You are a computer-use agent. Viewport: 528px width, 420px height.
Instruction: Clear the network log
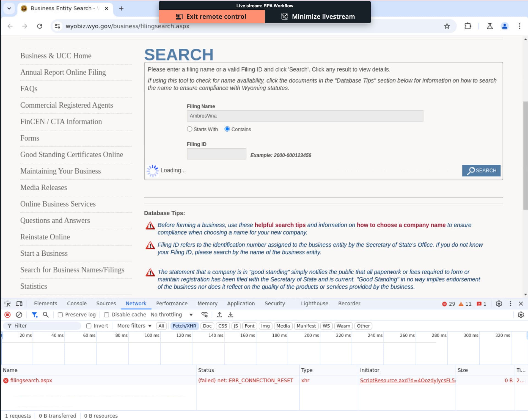(x=19, y=315)
